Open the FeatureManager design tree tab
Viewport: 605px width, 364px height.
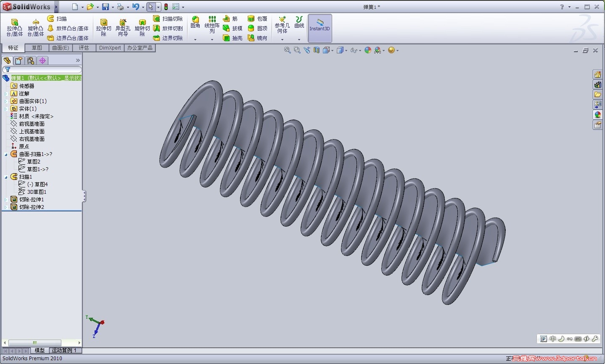coord(7,61)
